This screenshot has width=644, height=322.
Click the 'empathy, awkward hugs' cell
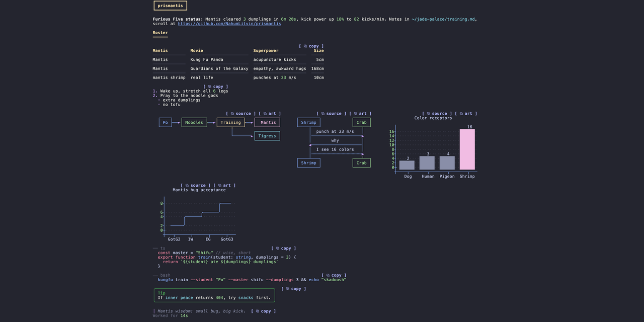[x=280, y=68]
